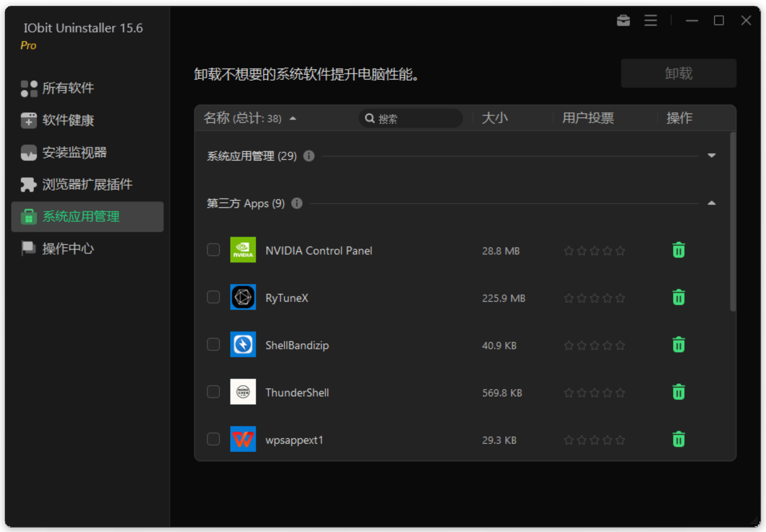This screenshot has width=766, height=532.
Task: Click the Pro edition label
Action: click(x=28, y=45)
